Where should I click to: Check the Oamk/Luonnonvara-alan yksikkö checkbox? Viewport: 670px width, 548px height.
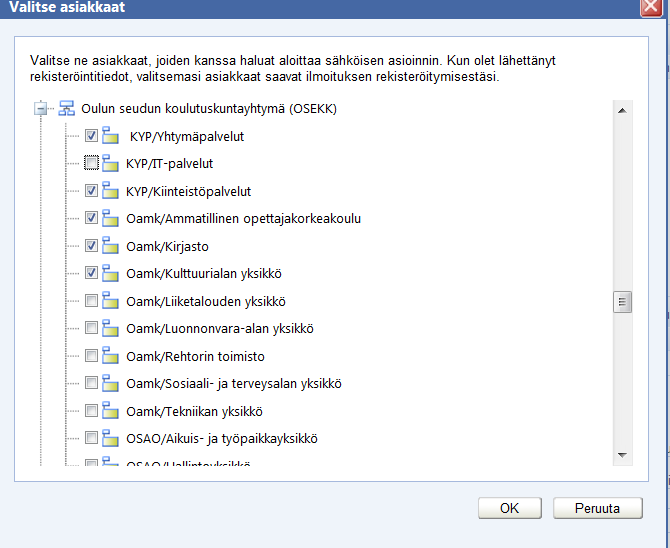[91, 328]
